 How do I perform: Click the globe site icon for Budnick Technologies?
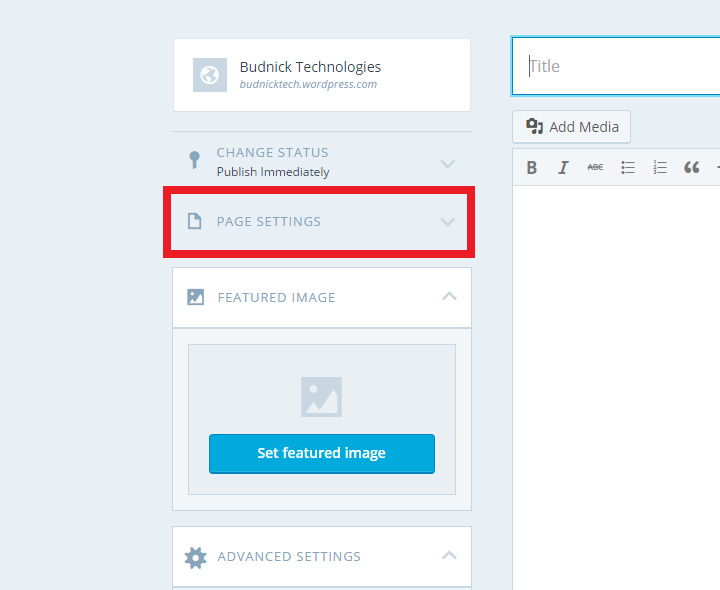pyautogui.click(x=210, y=75)
